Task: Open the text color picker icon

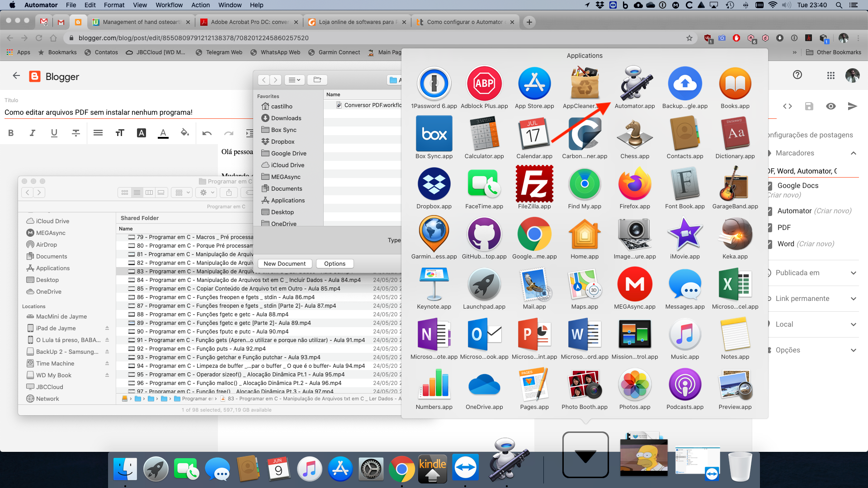Action: tap(163, 133)
